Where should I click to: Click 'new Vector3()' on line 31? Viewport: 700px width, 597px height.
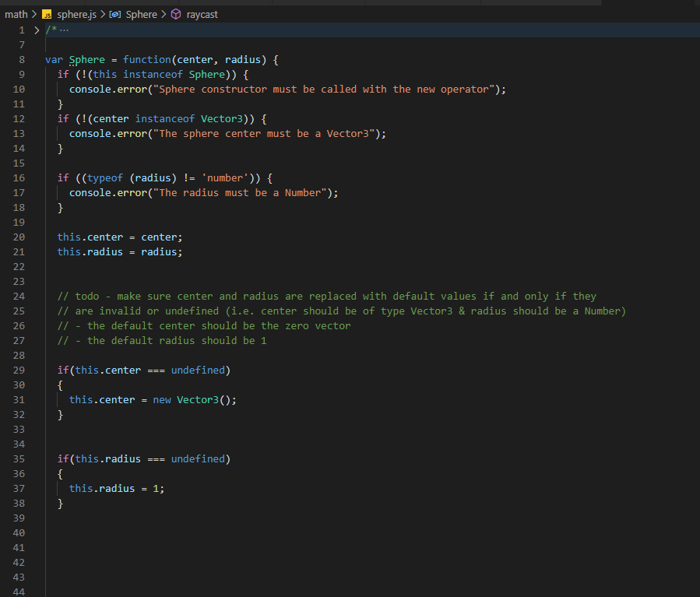coord(192,400)
